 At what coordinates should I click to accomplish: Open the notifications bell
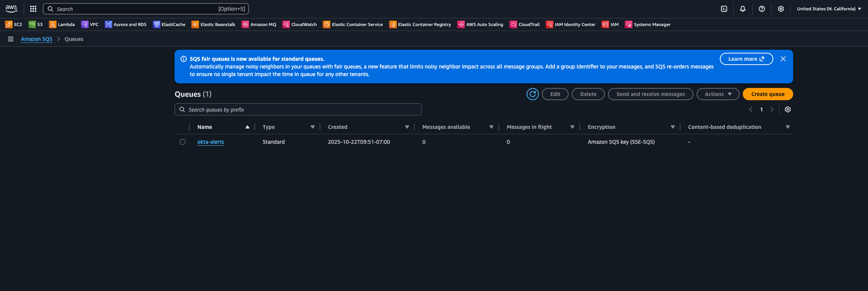coord(742,9)
